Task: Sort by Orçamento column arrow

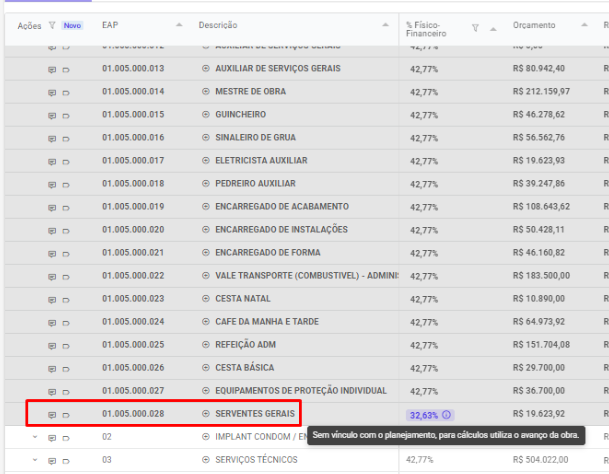Action: (584, 25)
